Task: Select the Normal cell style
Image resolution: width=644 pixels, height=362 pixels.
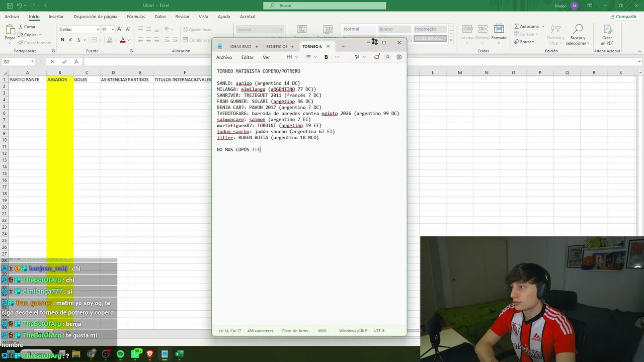Action: click(358, 29)
